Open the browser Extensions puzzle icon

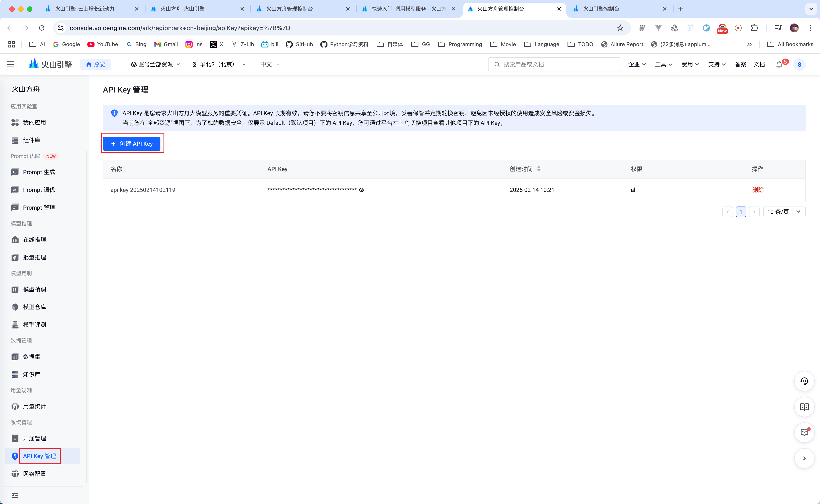click(754, 28)
